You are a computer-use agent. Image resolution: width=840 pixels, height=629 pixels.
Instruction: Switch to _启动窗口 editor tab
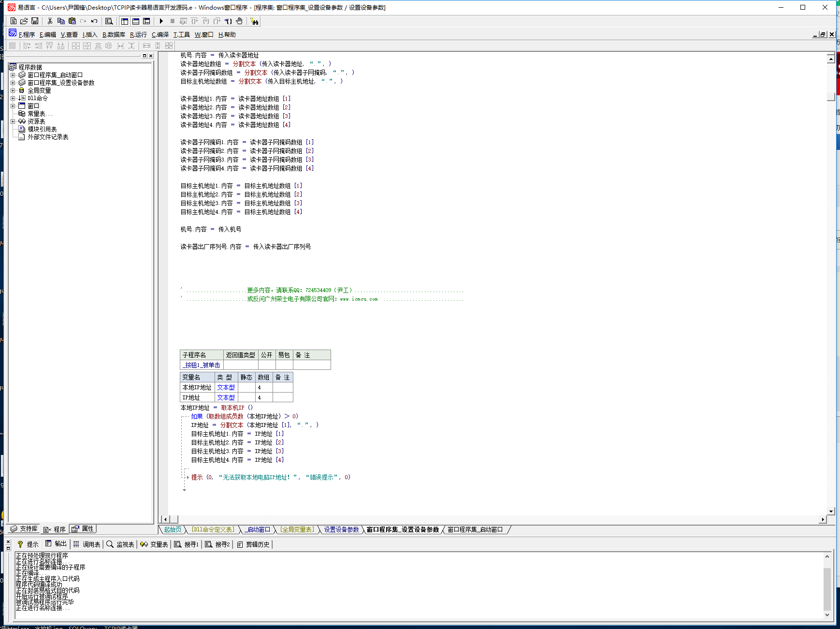coord(258,530)
